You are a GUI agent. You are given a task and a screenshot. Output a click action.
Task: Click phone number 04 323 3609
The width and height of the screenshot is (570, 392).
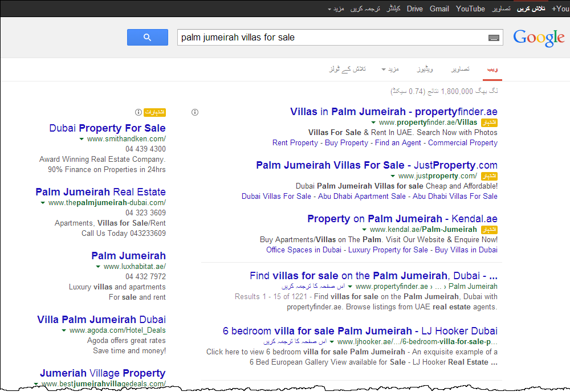tap(146, 213)
